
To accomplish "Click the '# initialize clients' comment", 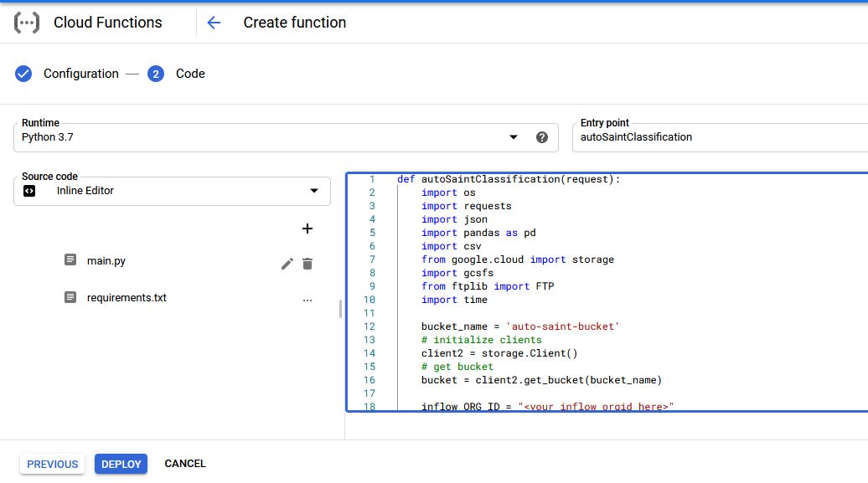I will click(482, 340).
